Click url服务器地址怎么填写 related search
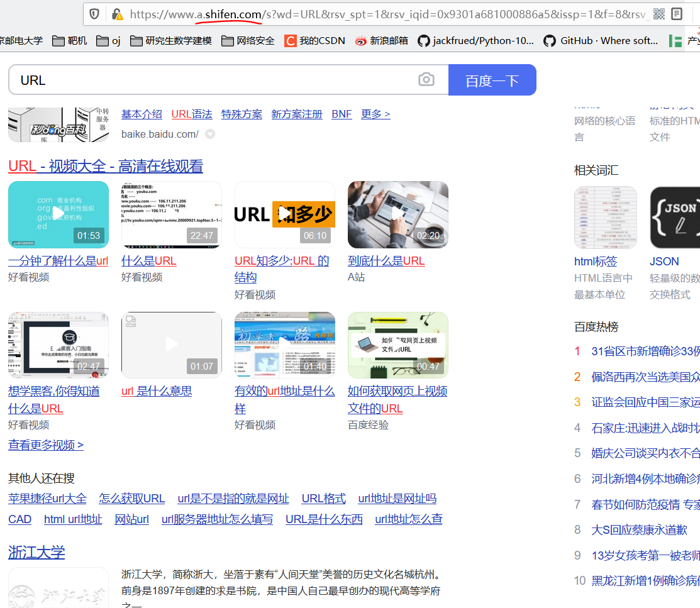 (x=217, y=519)
